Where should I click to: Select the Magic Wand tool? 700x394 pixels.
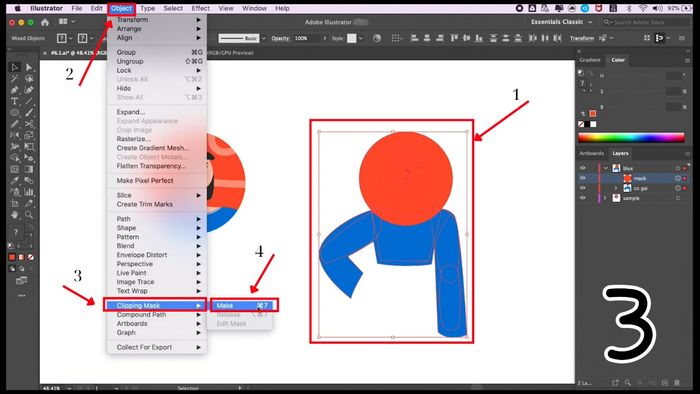[15, 79]
